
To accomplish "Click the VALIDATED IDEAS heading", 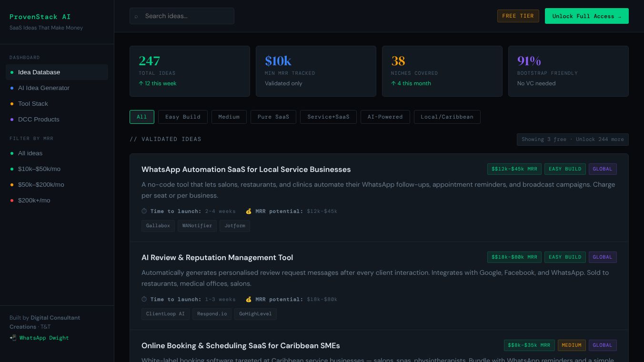I will [x=165, y=139].
